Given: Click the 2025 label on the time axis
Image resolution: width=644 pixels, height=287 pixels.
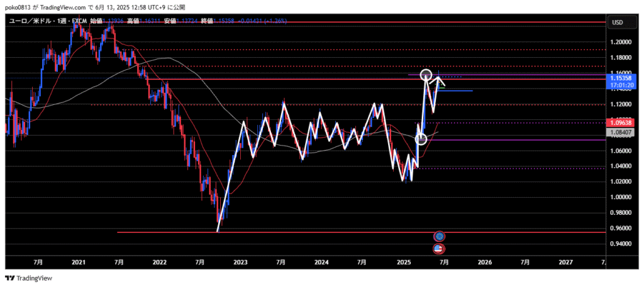Looking at the screenshot, I should (404, 261).
